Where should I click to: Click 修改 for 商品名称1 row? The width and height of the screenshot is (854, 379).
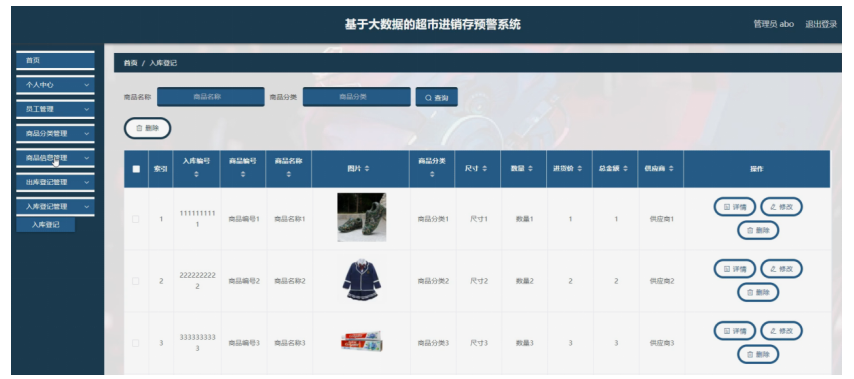782,207
